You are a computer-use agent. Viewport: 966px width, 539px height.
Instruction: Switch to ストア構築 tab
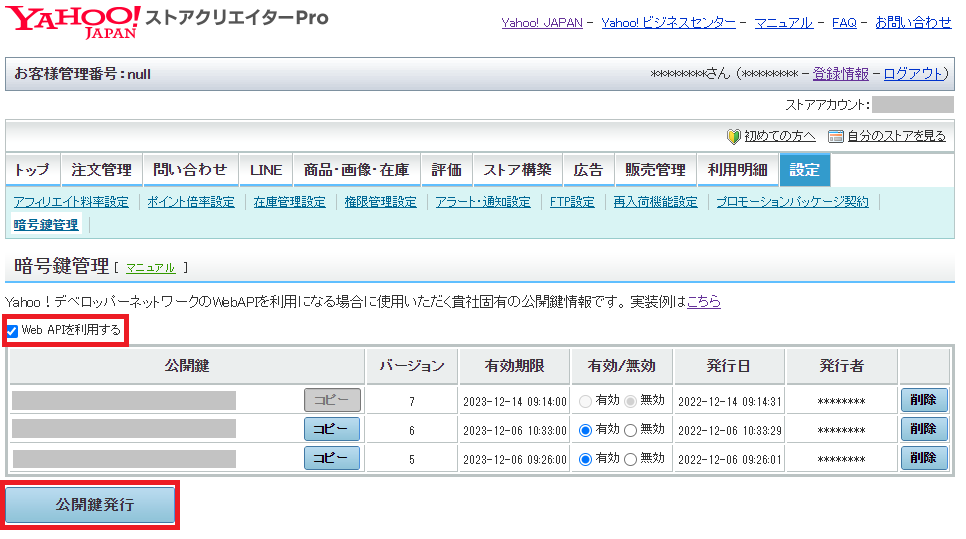click(x=518, y=169)
